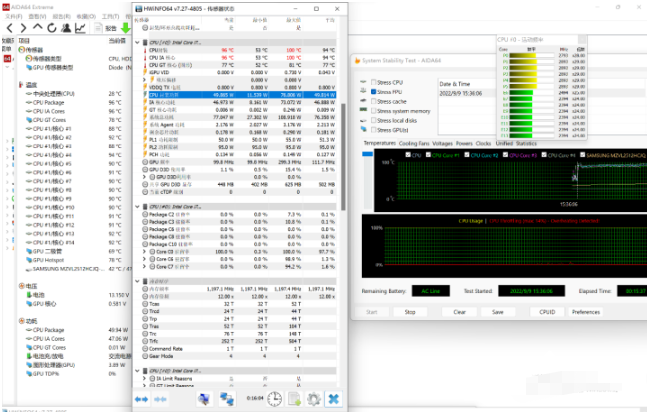
Task: Enable the Stress system memory checkbox
Action: 374,110
